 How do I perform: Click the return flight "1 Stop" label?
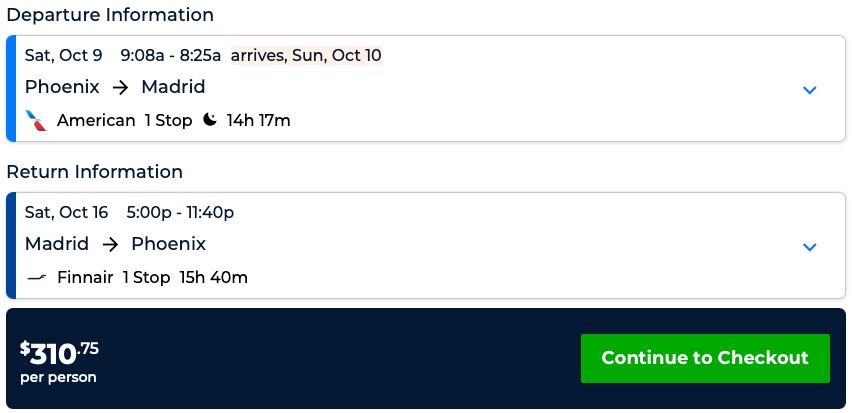click(x=146, y=278)
